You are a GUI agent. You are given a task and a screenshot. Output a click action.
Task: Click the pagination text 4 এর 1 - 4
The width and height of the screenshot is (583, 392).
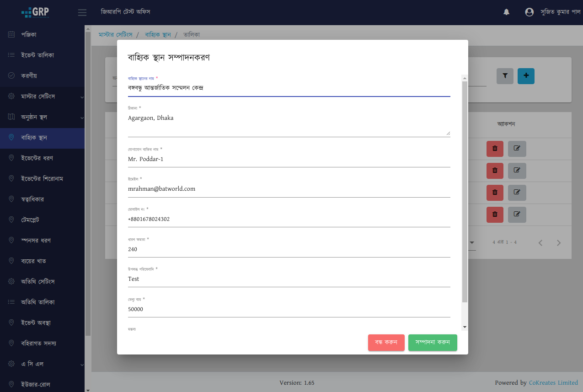pyautogui.click(x=504, y=242)
